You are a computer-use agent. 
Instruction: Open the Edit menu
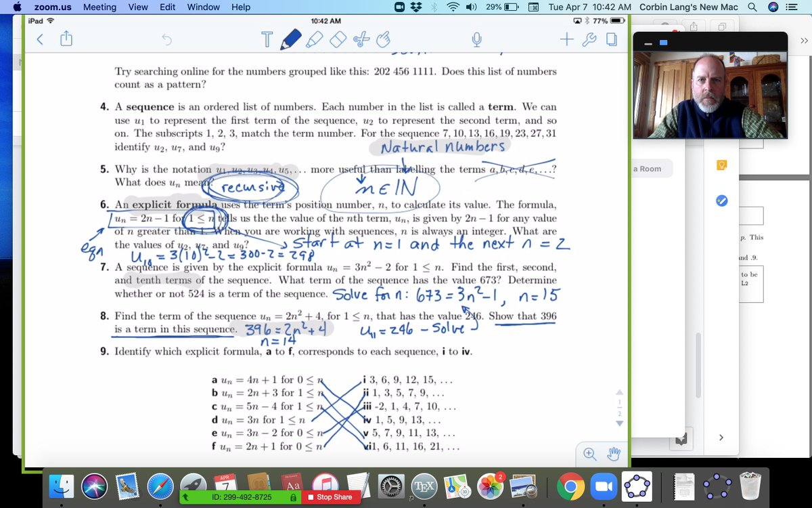click(167, 7)
